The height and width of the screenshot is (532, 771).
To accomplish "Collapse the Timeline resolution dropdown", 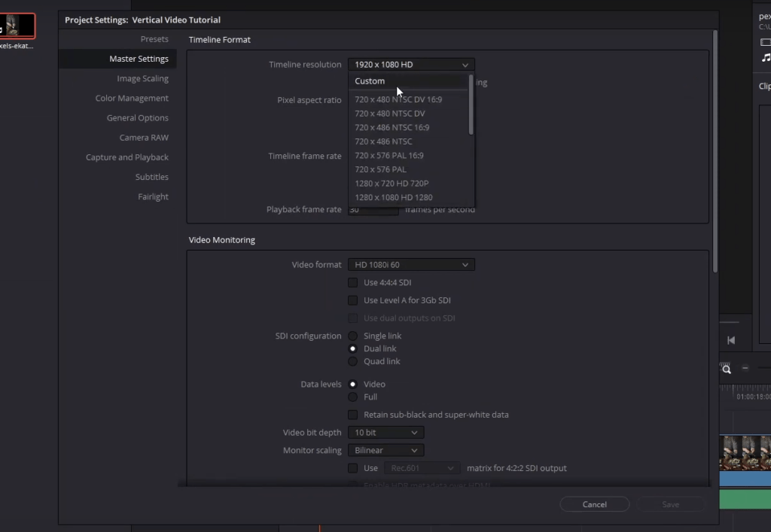I will click(411, 65).
